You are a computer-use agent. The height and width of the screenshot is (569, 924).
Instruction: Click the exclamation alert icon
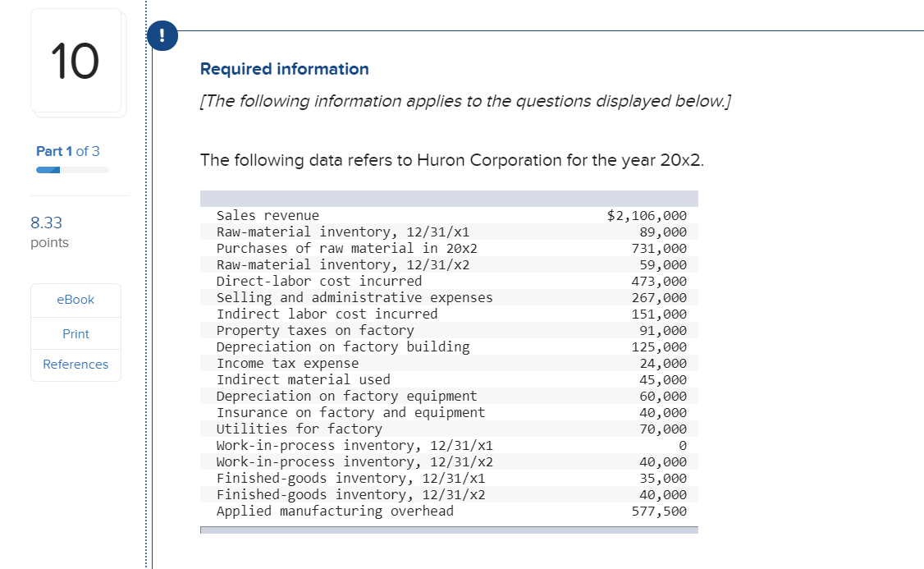(162, 35)
